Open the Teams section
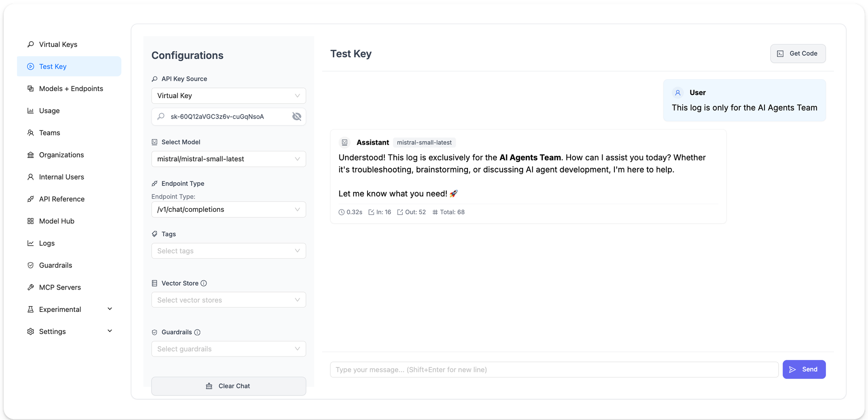868x420 pixels. 49,133
